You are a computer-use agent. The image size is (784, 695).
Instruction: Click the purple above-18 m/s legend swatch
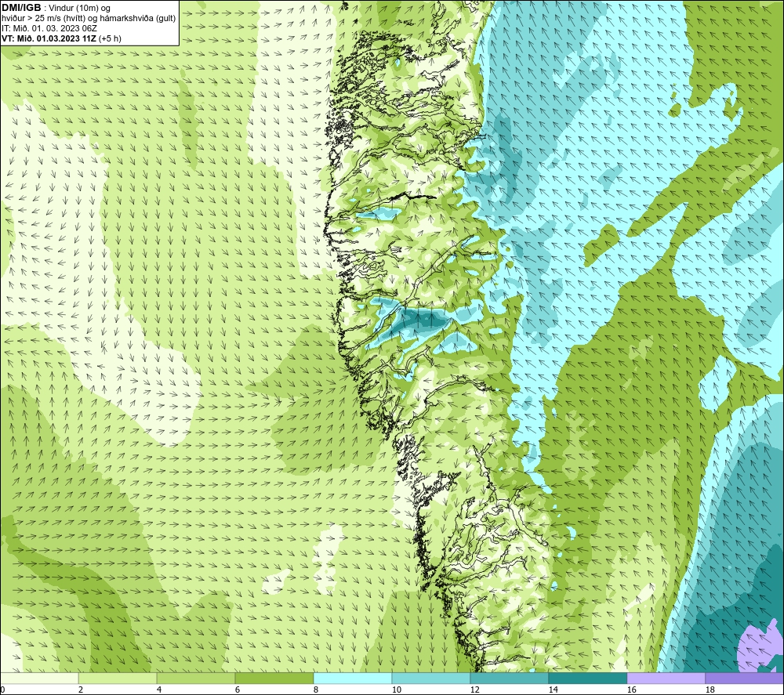[x=744, y=678]
